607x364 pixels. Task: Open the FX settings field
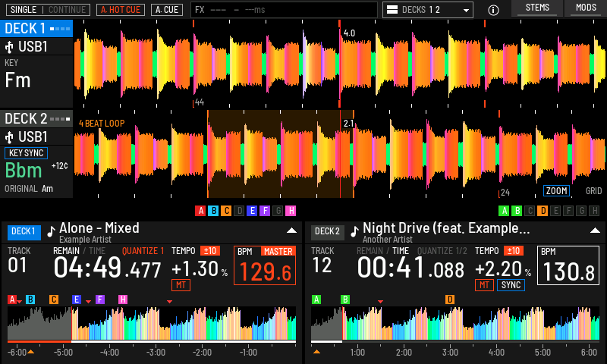tap(284, 10)
